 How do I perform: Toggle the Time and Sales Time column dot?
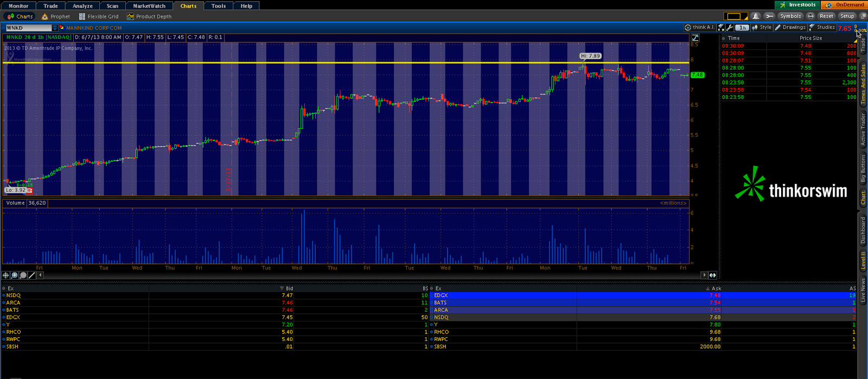[724, 39]
